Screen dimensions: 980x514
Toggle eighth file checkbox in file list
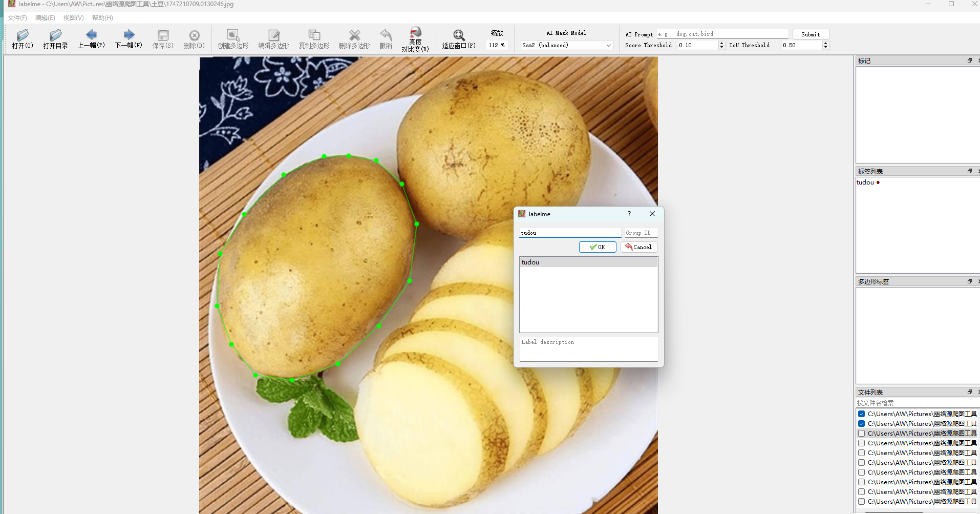[x=861, y=482]
